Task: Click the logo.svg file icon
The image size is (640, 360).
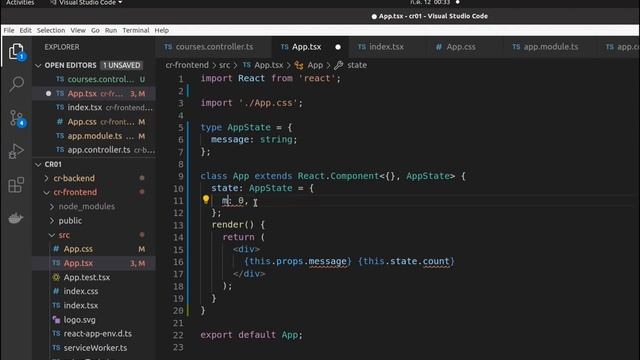Action: 56,320
